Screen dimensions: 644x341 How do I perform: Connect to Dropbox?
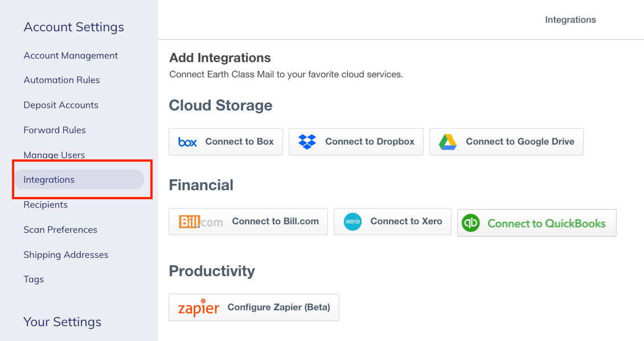(x=356, y=142)
